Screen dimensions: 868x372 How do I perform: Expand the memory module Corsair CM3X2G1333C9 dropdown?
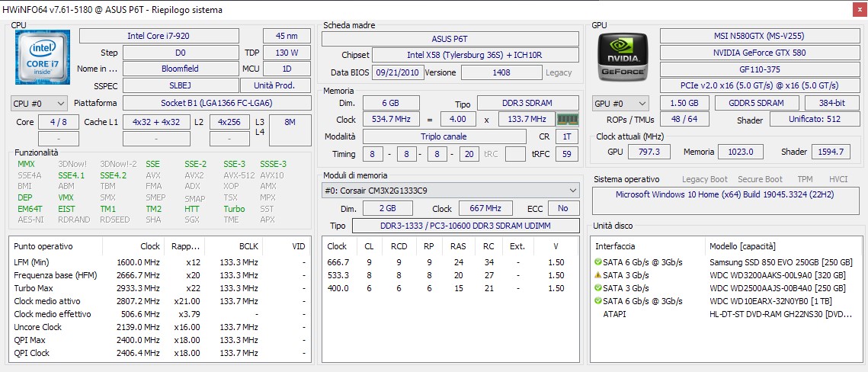[x=450, y=191]
